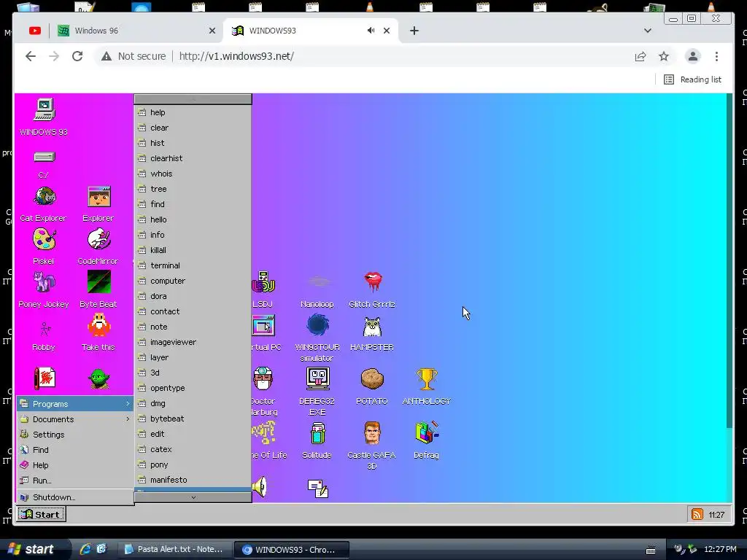Launch DEREG32.EXE icon

(318, 379)
